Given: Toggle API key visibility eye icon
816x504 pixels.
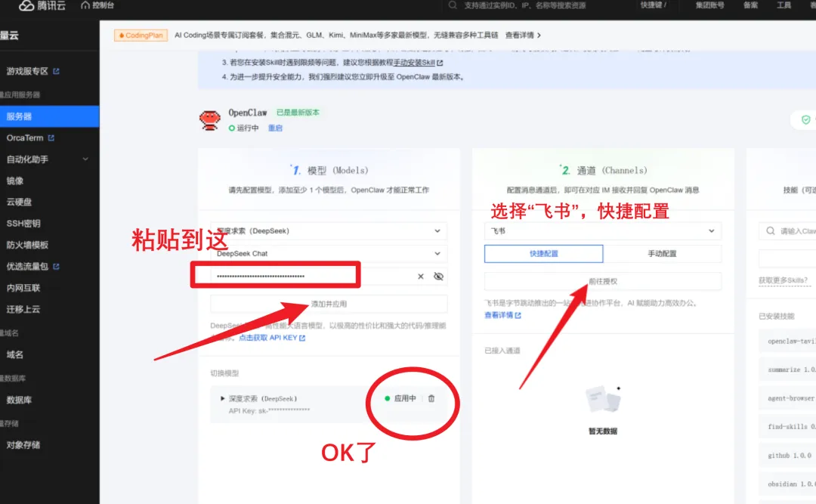Looking at the screenshot, I should pyautogui.click(x=438, y=277).
